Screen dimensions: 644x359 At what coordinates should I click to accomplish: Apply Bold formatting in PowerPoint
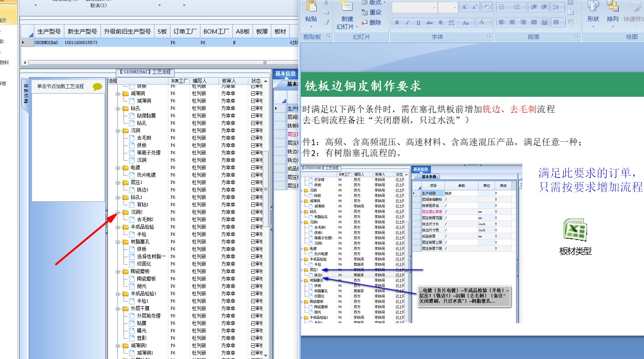[397, 23]
